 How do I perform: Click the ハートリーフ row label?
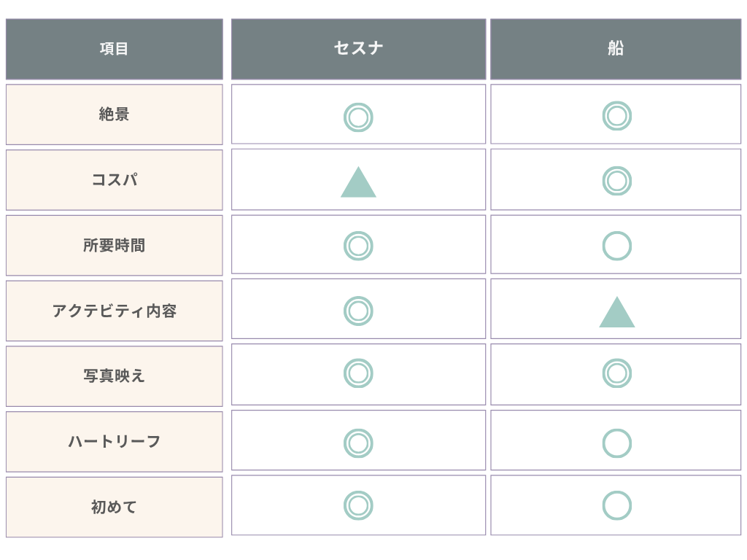(x=115, y=442)
